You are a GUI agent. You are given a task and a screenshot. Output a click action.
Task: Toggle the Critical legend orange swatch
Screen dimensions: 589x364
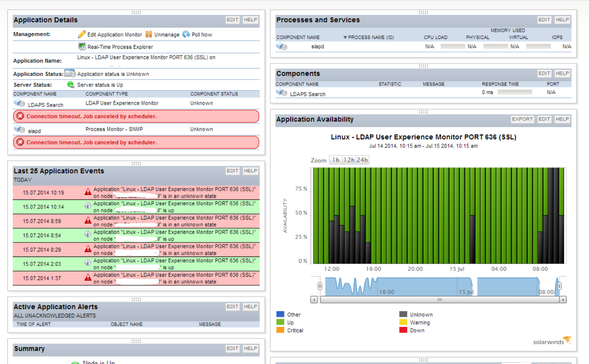tap(280, 330)
